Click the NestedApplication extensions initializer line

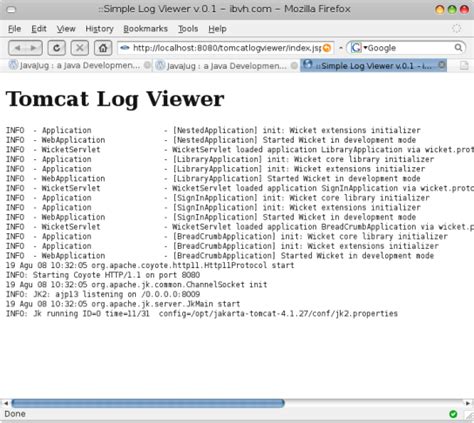tap(213, 130)
